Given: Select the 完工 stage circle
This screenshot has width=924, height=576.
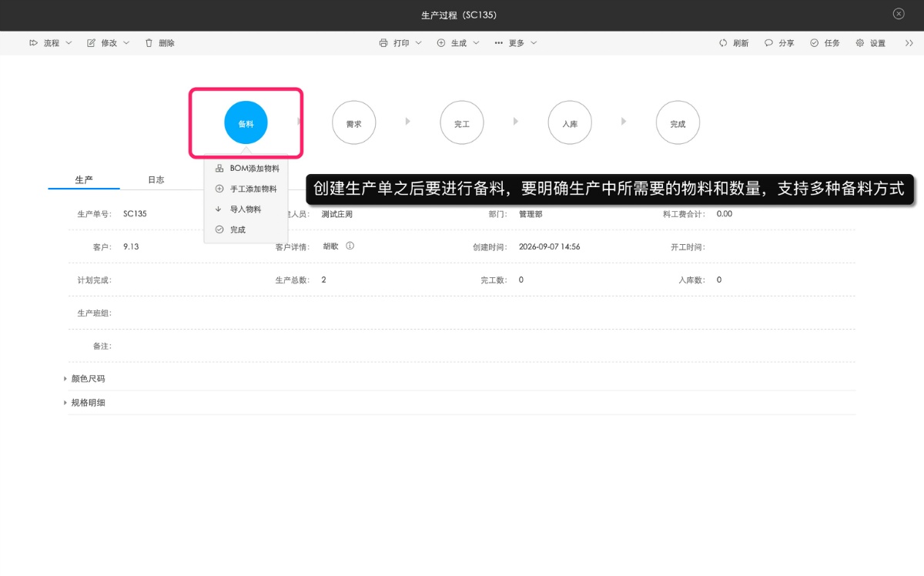Looking at the screenshot, I should click(462, 122).
